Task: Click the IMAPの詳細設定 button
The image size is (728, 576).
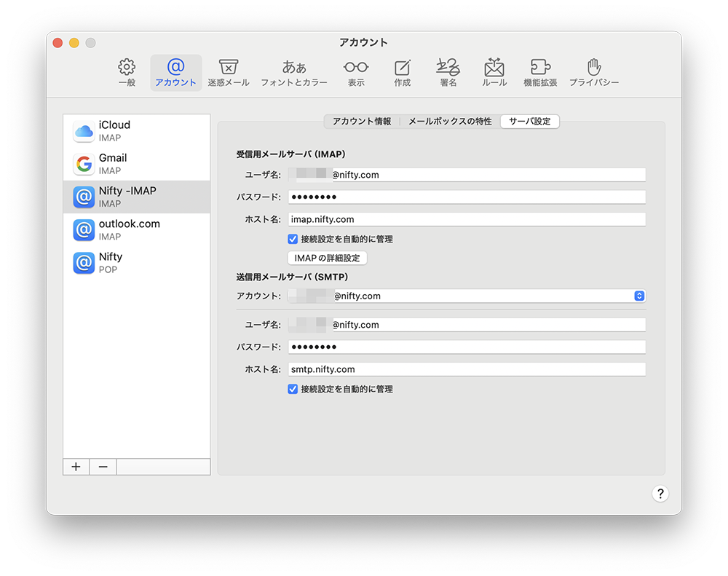Action: [x=327, y=258]
